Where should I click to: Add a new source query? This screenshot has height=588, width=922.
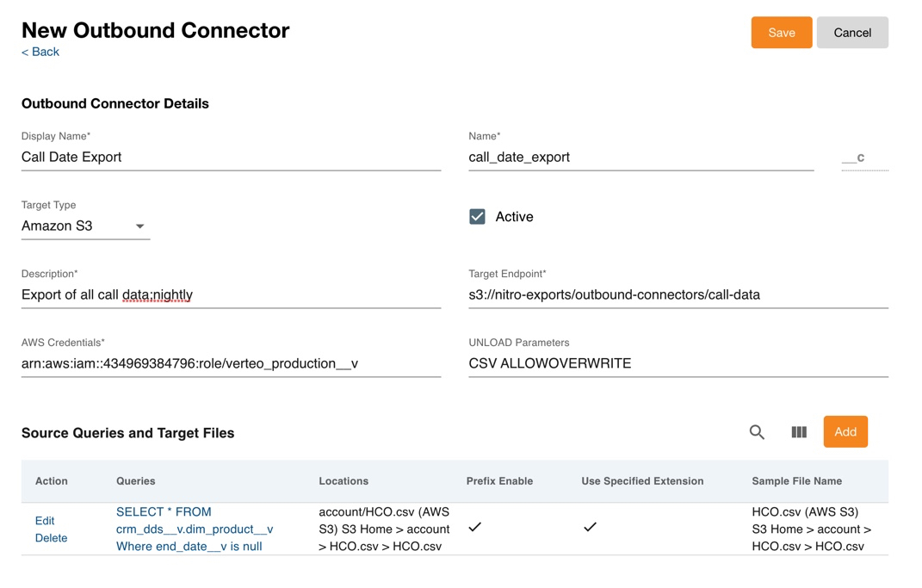pyautogui.click(x=845, y=432)
